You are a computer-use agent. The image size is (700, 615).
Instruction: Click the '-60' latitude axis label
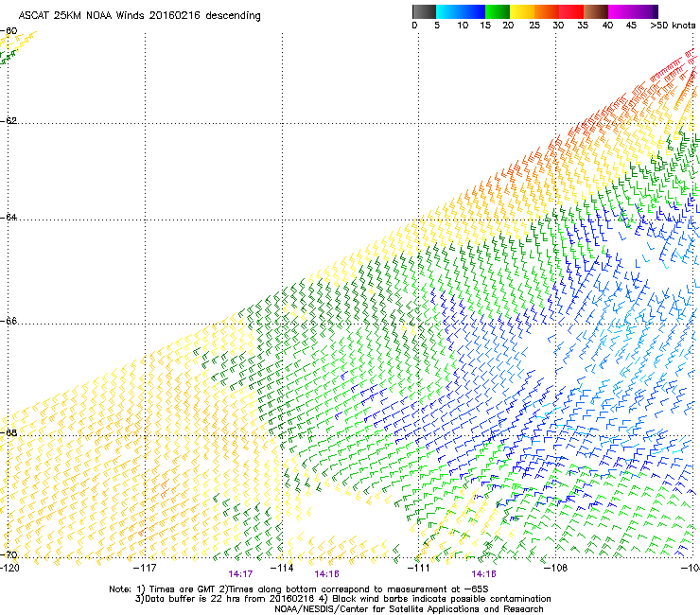pyautogui.click(x=9, y=31)
